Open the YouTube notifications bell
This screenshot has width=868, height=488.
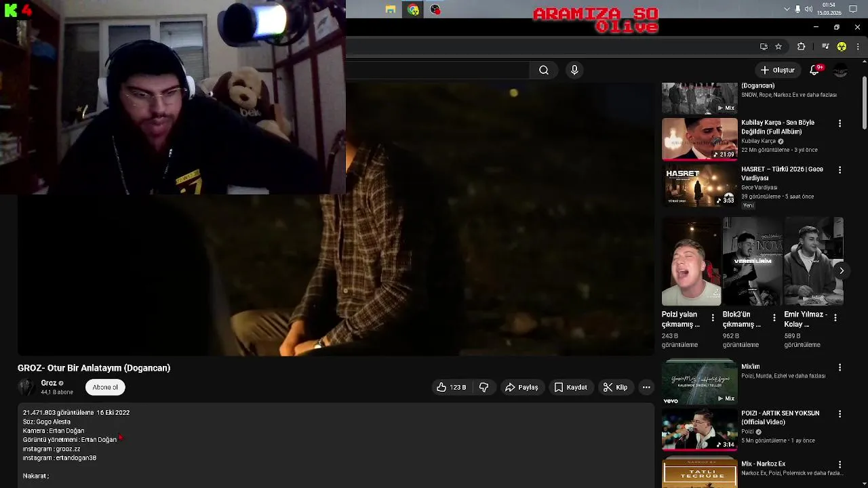pyautogui.click(x=815, y=70)
